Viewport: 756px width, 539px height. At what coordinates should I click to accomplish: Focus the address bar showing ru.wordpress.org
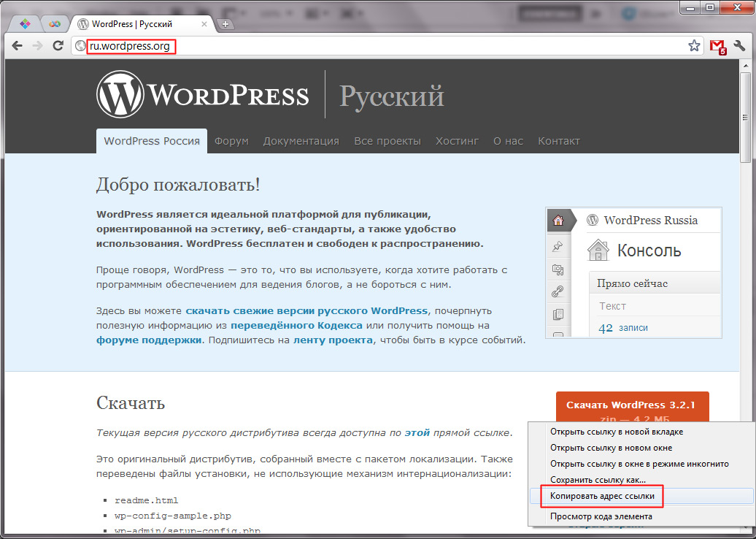[386, 46]
